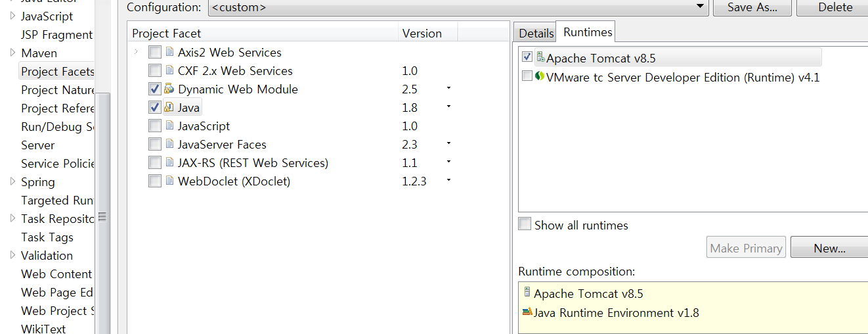Expand the Maven tree node
The width and height of the screenshot is (868, 334).
click(12, 53)
